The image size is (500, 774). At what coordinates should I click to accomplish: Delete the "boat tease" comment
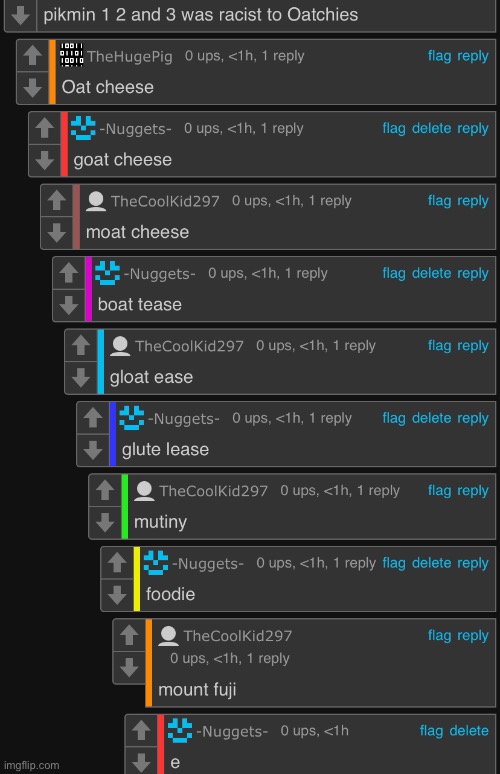point(431,273)
